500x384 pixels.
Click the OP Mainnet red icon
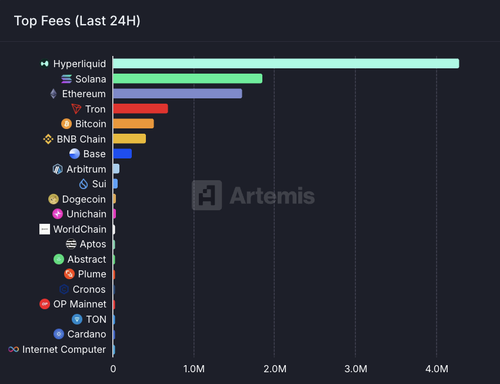(45, 304)
